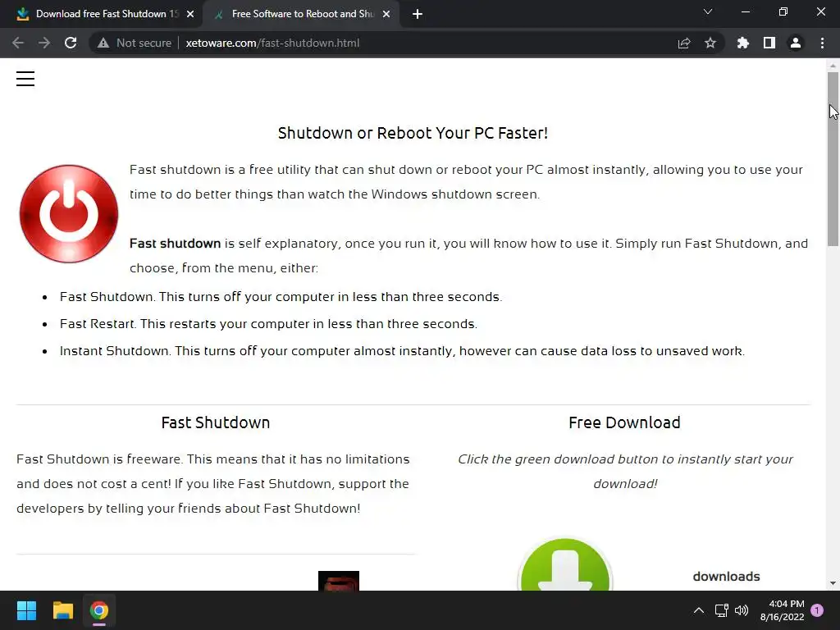Click the heading Shutdown or Reboot Your PC Faster!
Viewport: 840px width, 630px height.
(413, 133)
